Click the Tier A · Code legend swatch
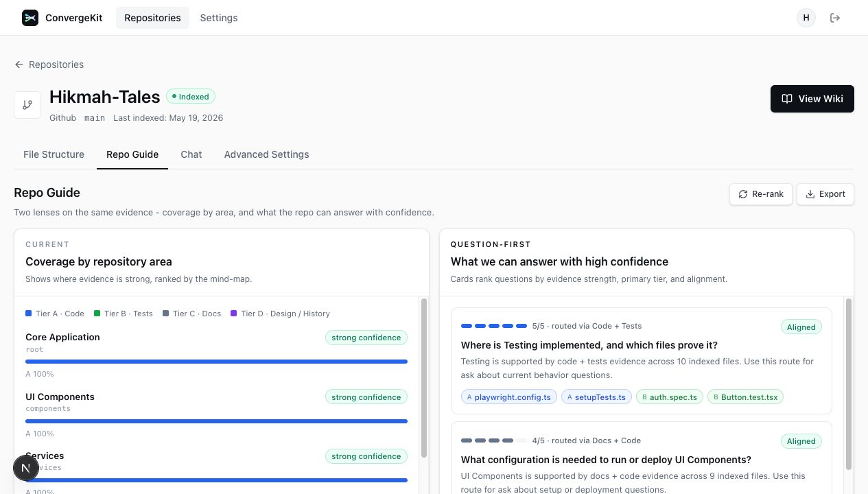The image size is (868, 494). [29, 314]
